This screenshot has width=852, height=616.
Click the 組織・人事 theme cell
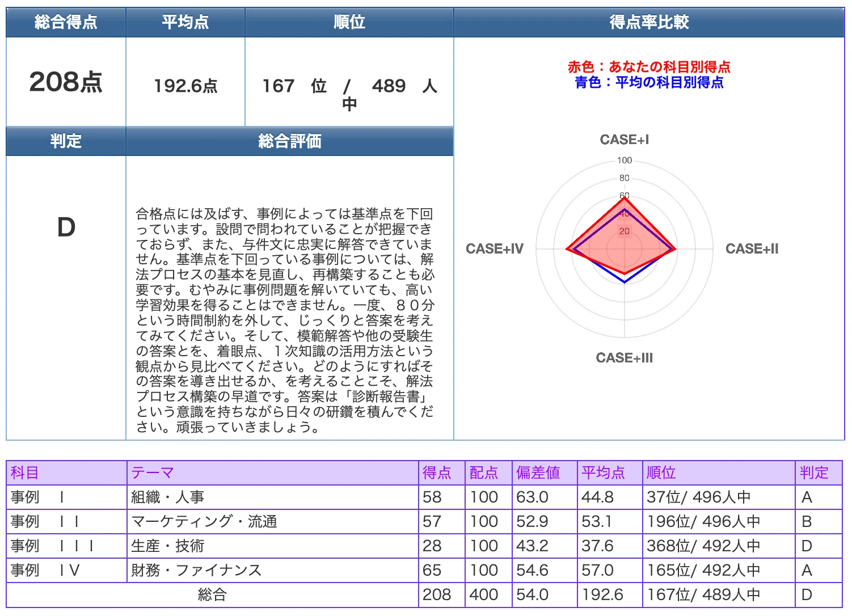273,497
